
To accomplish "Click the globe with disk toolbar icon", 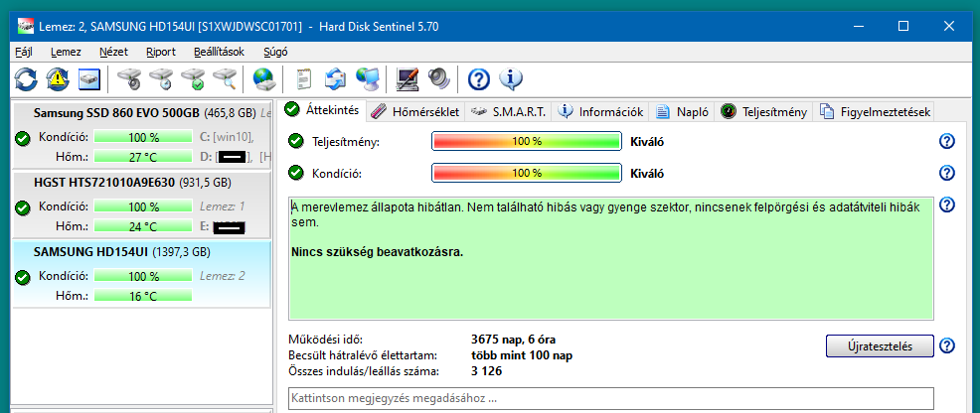I will pos(263,79).
